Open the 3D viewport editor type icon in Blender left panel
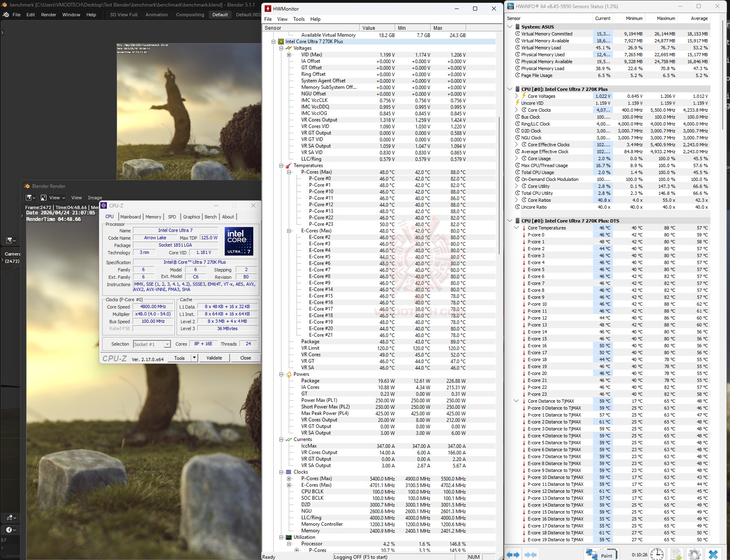730x560 pixels. (10, 240)
